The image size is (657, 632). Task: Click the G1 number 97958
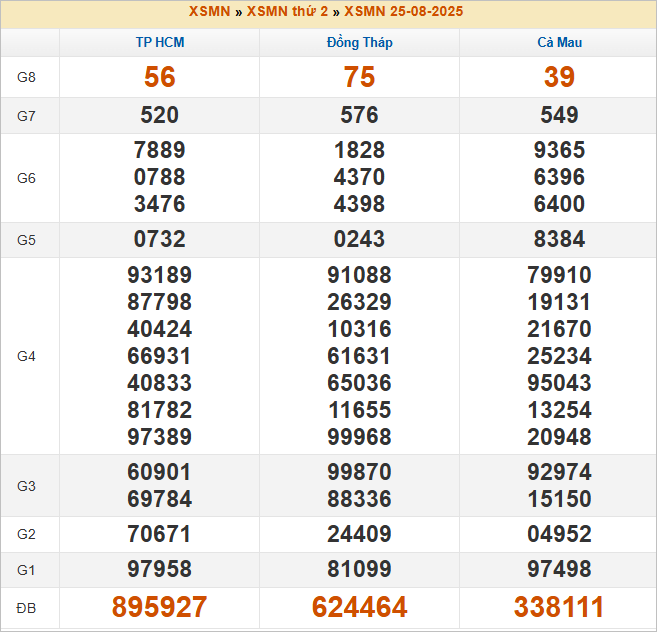160,570
